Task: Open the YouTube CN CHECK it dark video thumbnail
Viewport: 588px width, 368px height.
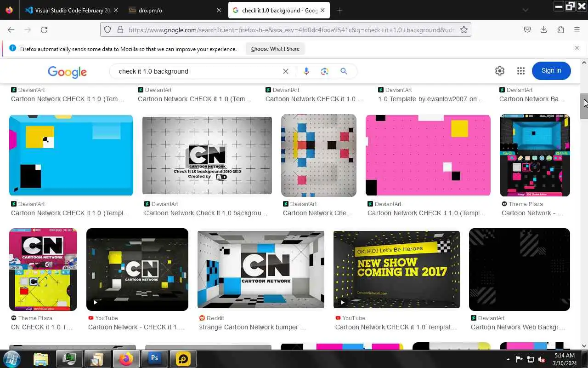Action: pos(137,270)
